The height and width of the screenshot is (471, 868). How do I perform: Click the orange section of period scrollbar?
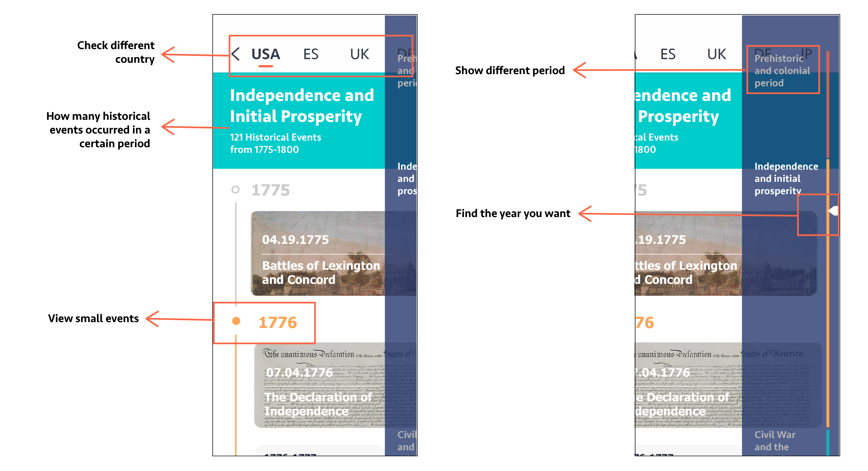pos(828,303)
